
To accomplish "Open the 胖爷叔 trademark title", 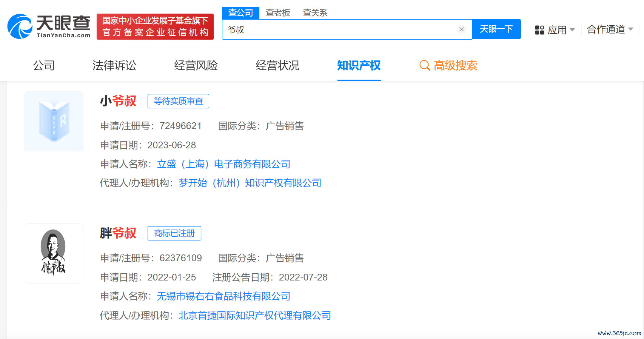I will 118,233.
